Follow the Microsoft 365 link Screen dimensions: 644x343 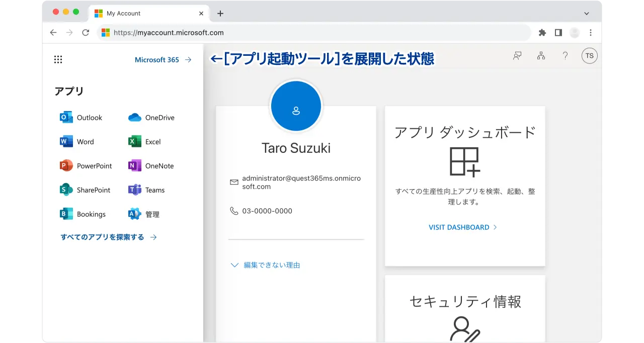(163, 59)
